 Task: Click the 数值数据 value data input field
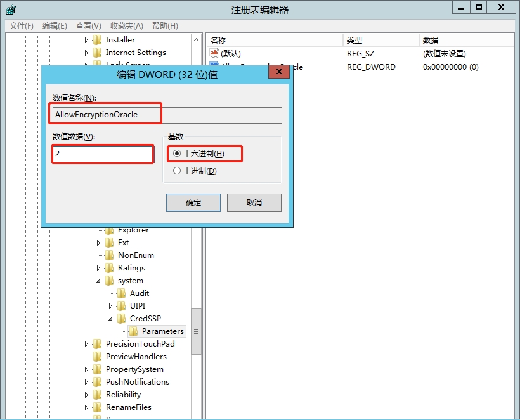[x=103, y=154]
